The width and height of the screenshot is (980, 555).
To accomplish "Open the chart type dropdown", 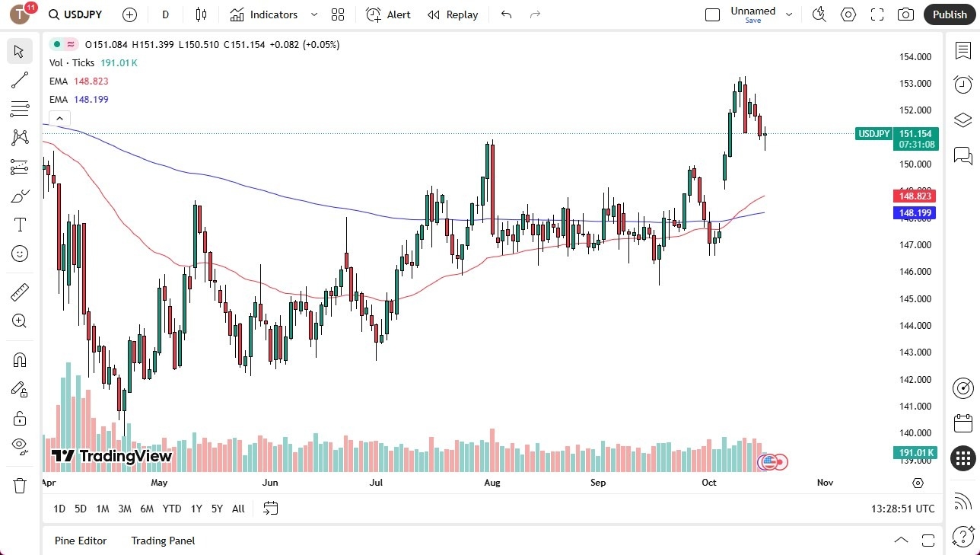I will pos(200,14).
